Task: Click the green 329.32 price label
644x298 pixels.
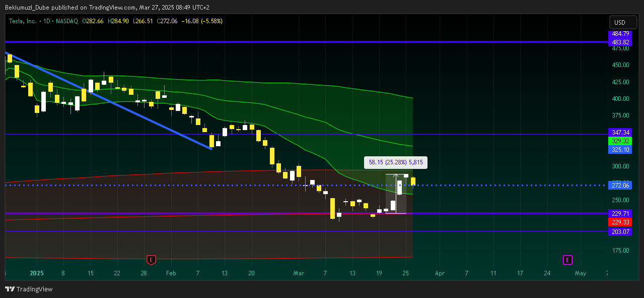Action: click(x=619, y=141)
